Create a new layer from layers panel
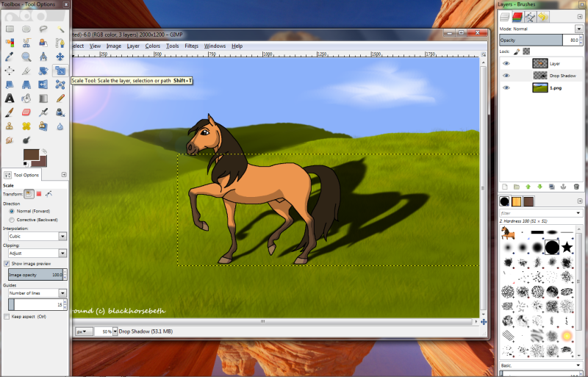 tap(505, 187)
